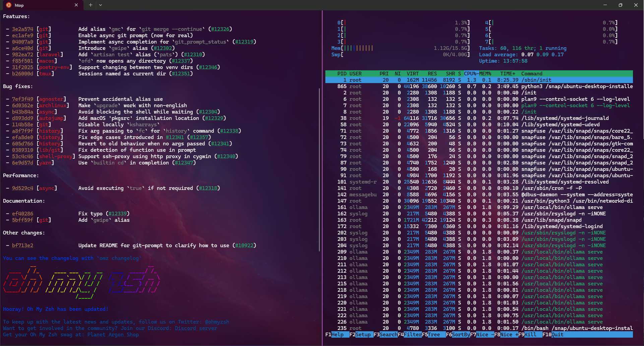The image size is (644, 346).
Task: Click F1 Help in htop footer
Action: coord(337,335)
